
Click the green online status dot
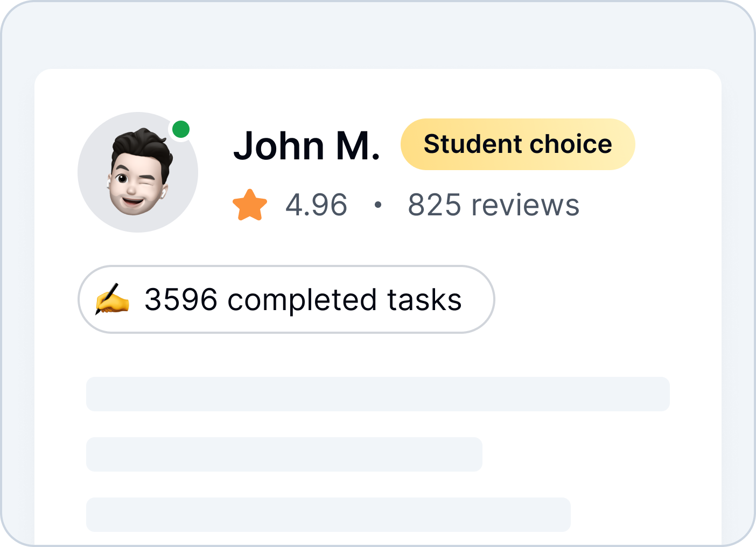tap(181, 129)
